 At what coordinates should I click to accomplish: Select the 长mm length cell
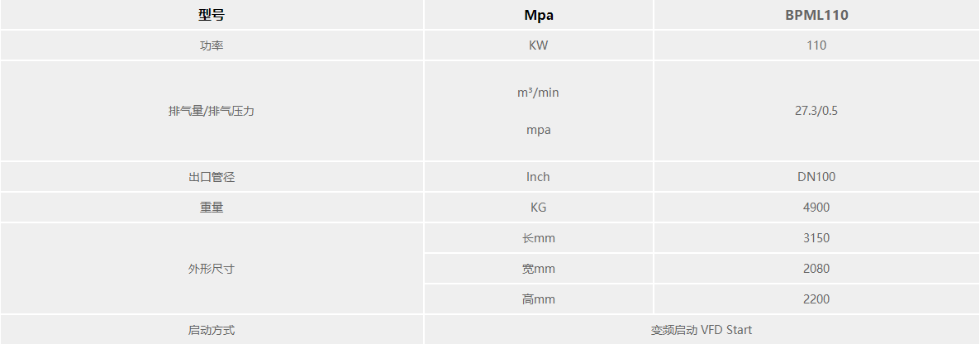coord(538,238)
